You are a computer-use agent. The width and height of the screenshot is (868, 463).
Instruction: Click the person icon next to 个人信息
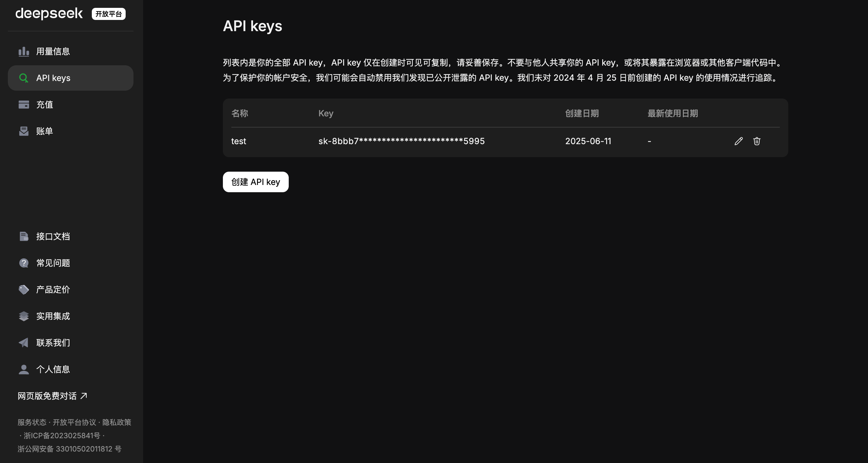point(24,369)
